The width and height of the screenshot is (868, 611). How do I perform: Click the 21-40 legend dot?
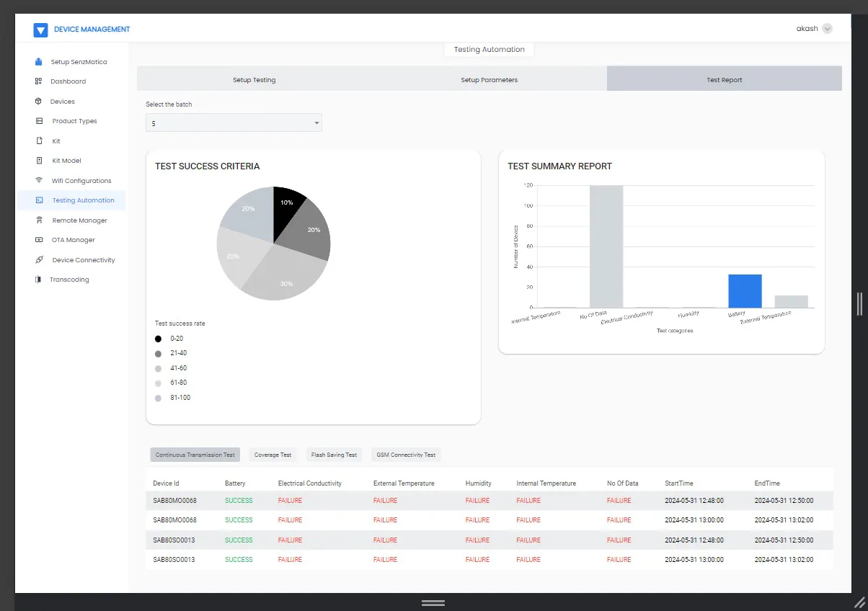point(158,354)
